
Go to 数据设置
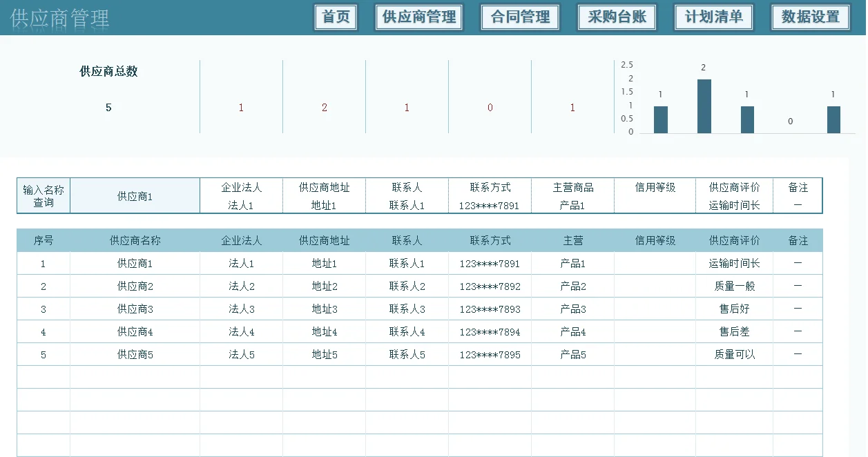coord(811,17)
